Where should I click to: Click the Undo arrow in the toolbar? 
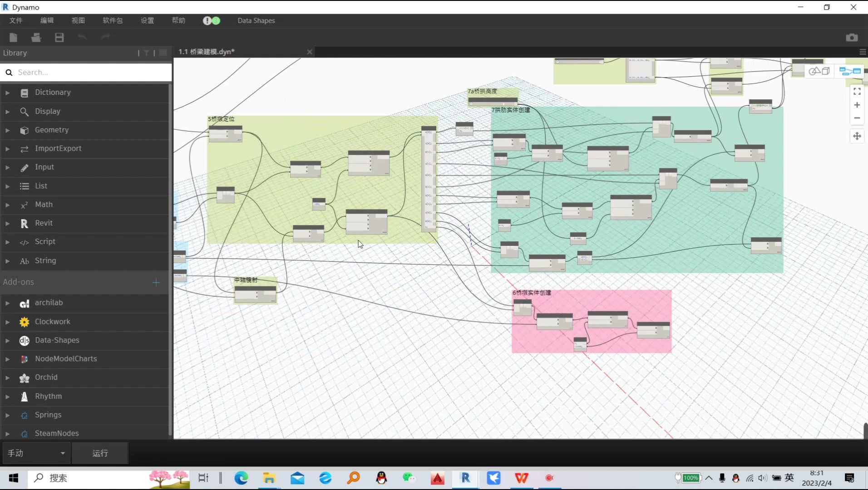[82, 37]
